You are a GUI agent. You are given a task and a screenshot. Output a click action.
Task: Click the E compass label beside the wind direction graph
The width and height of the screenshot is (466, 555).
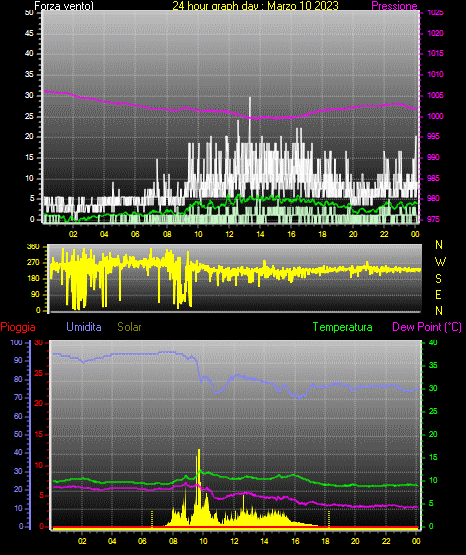pyautogui.click(x=438, y=294)
